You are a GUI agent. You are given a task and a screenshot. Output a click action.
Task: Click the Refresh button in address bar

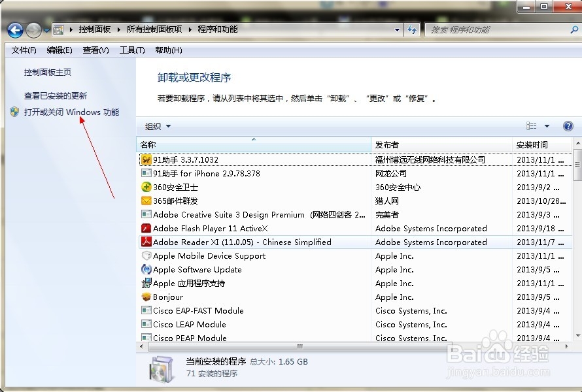[x=412, y=29]
